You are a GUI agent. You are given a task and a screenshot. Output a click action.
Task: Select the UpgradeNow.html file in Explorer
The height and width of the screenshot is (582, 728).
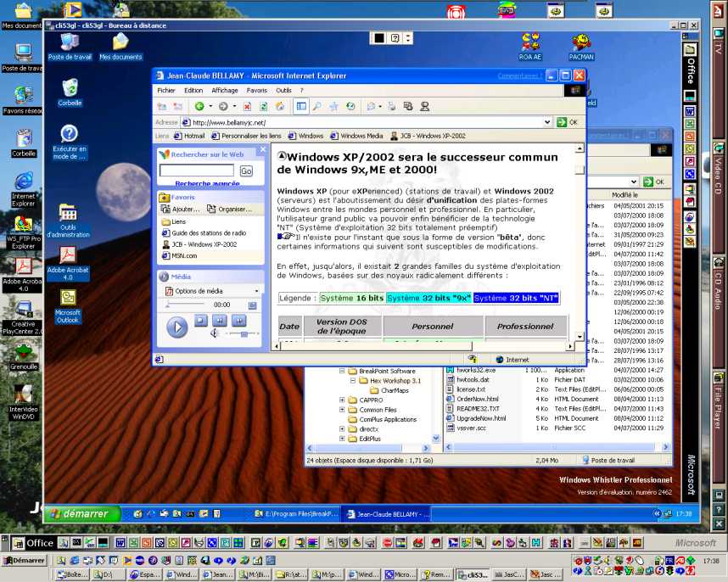pyautogui.click(x=476, y=418)
